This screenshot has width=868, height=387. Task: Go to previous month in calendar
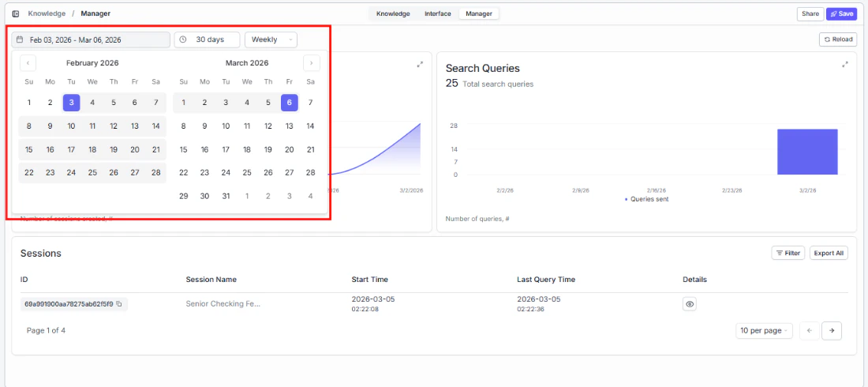click(x=28, y=63)
